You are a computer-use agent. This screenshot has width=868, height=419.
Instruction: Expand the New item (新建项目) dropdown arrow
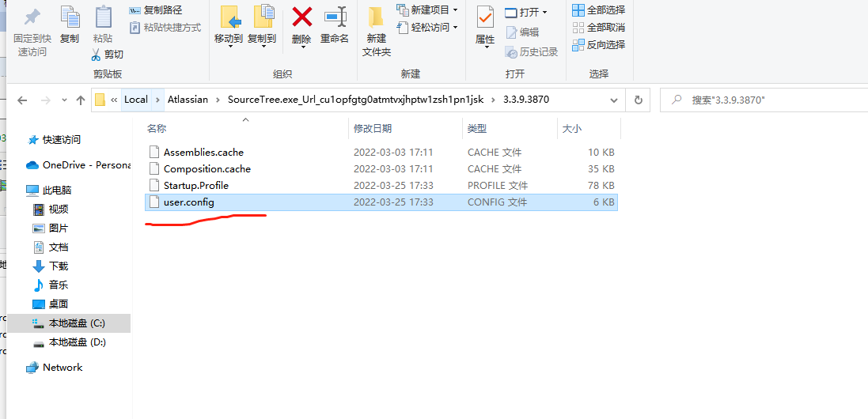point(455,10)
